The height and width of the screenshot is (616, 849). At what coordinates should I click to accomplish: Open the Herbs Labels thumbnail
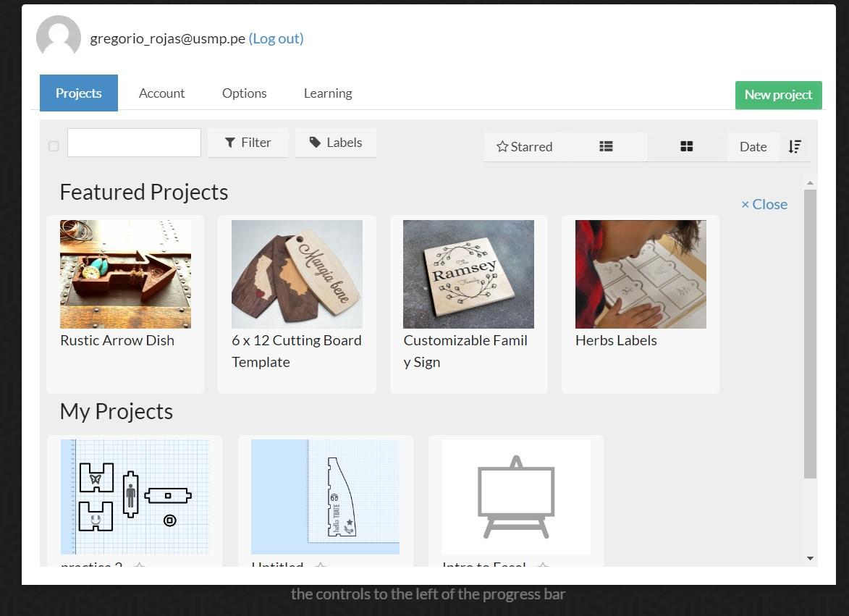click(641, 274)
